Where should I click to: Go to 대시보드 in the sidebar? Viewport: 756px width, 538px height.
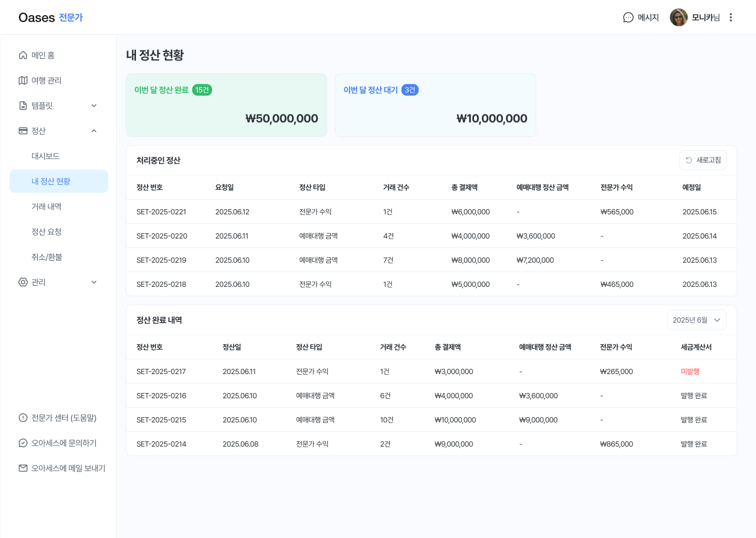[46, 156]
